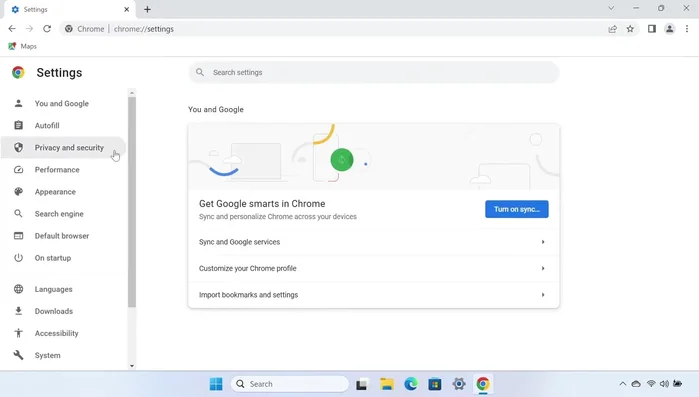This screenshot has height=397, width=699.
Task: Click the forward navigation arrow
Action: [x=29, y=29]
